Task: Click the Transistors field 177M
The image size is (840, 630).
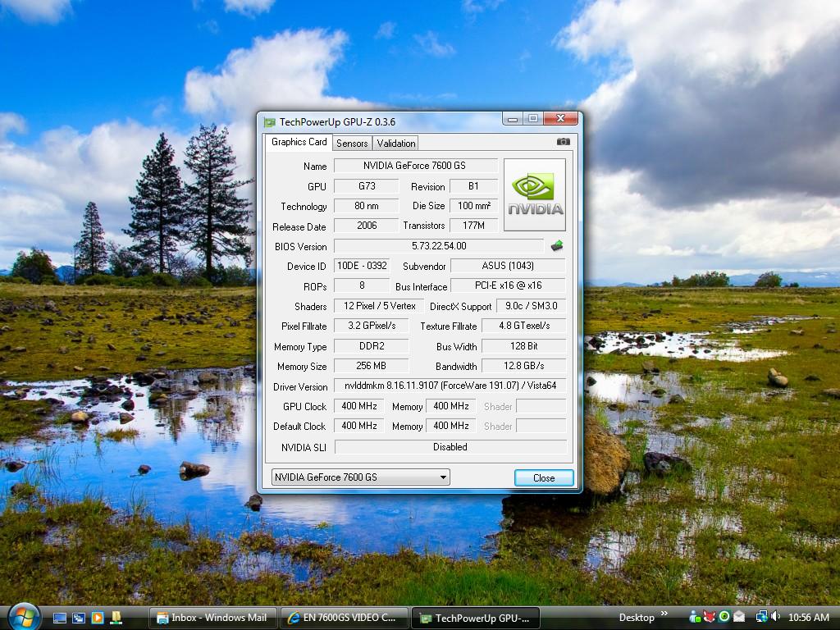Action: click(473, 226)
